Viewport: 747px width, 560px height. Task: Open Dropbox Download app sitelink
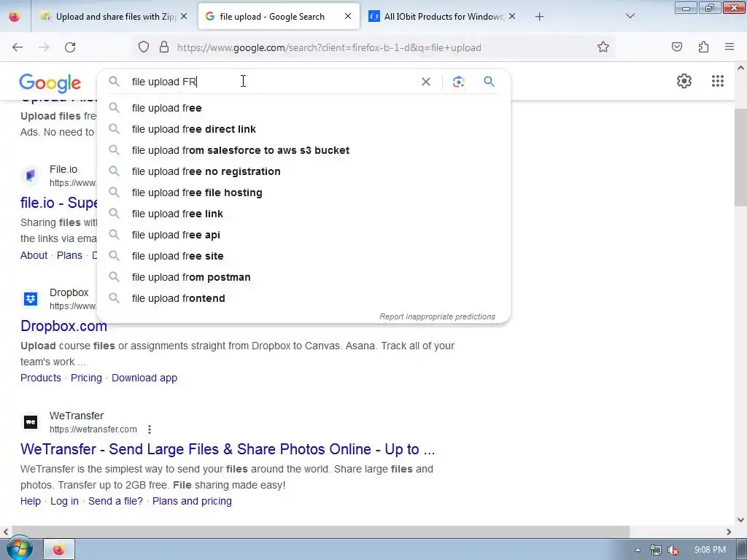(x=144, y=378)
